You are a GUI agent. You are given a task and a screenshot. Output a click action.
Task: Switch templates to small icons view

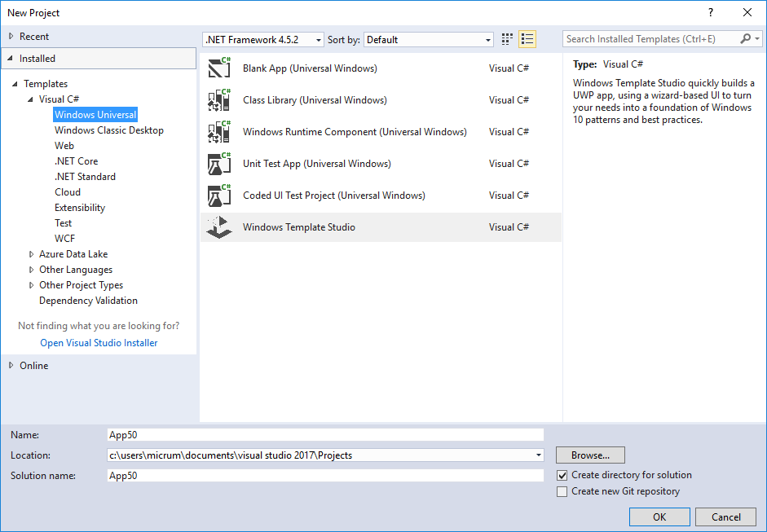pyautogui.click(x=506, y=38)
